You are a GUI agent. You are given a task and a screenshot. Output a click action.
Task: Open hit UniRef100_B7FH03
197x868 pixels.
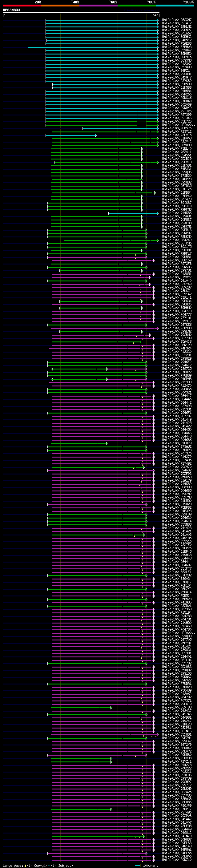[x=177, y=47]
